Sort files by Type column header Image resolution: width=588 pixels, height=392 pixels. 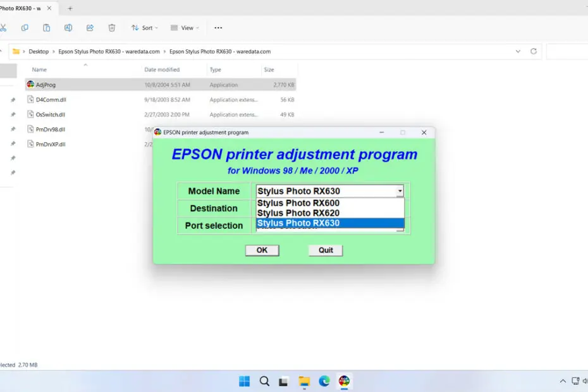215,70
